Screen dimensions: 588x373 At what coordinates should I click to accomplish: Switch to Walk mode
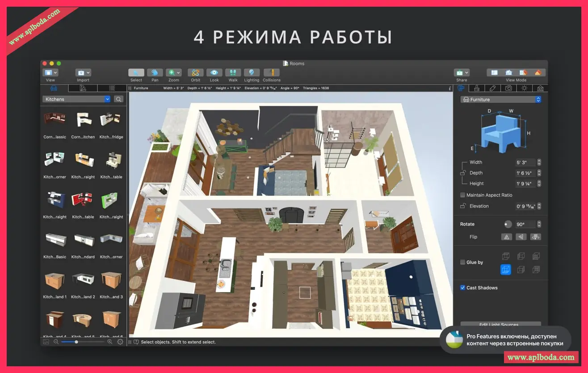tap(233, 73)
